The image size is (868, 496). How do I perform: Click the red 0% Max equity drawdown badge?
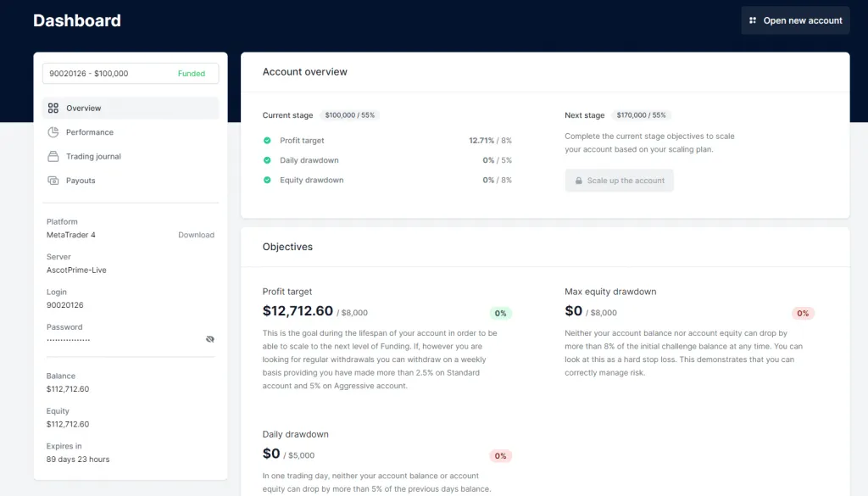pyautogui.click(x=803, y=314)
